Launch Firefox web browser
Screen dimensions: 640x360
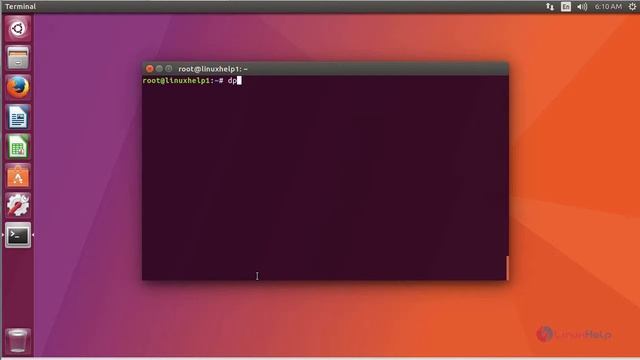pyautogui.click(x=18, y=87)
